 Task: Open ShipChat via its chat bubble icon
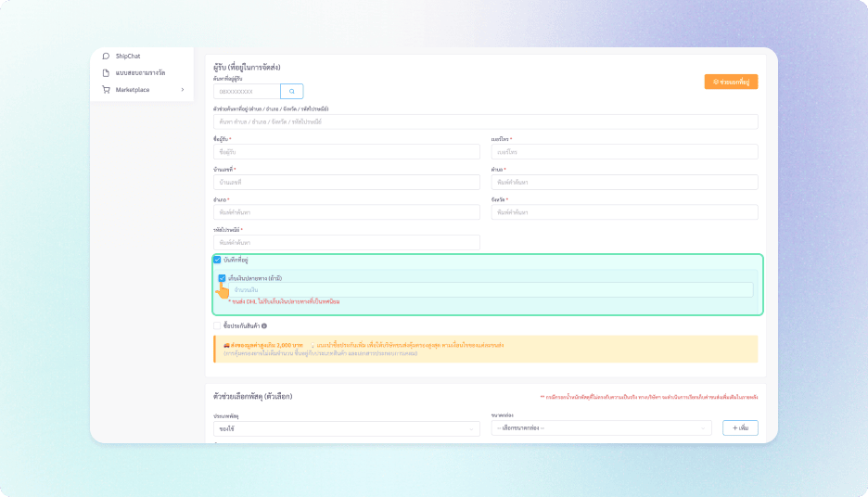106,56
